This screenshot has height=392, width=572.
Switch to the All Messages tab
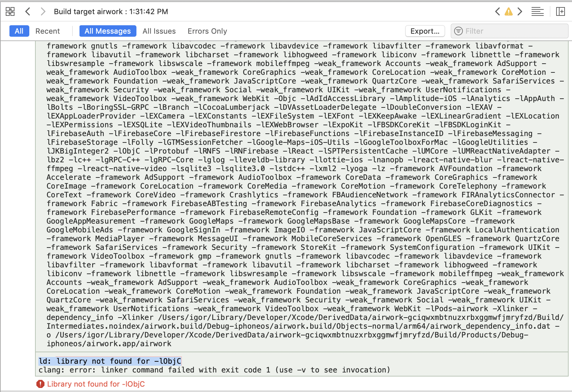coord(107,31)
